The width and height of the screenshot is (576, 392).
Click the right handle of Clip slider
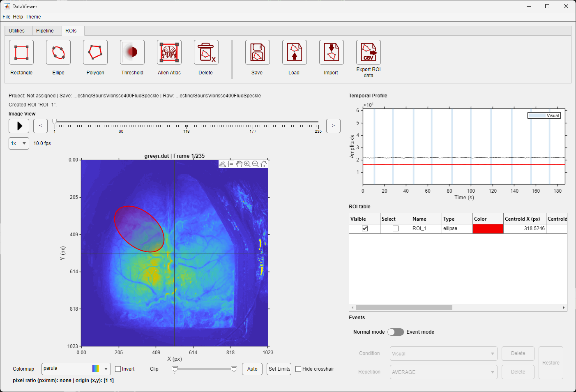click(234, 369)
